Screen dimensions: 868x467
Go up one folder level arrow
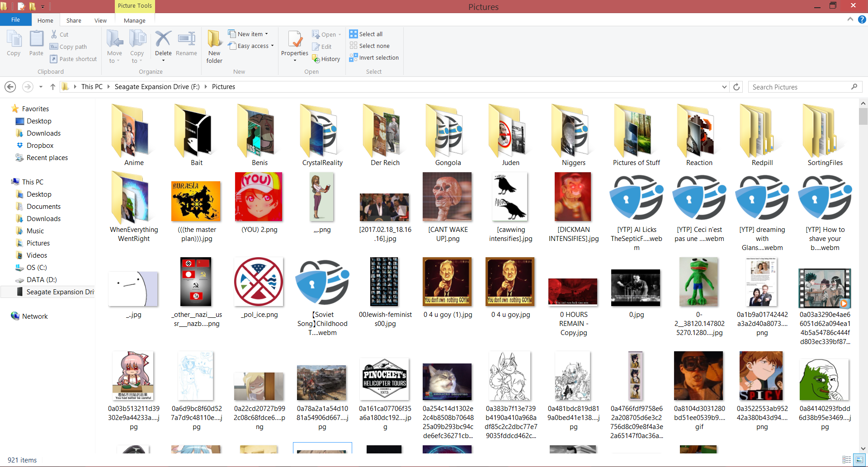click(x=53, y=87)
